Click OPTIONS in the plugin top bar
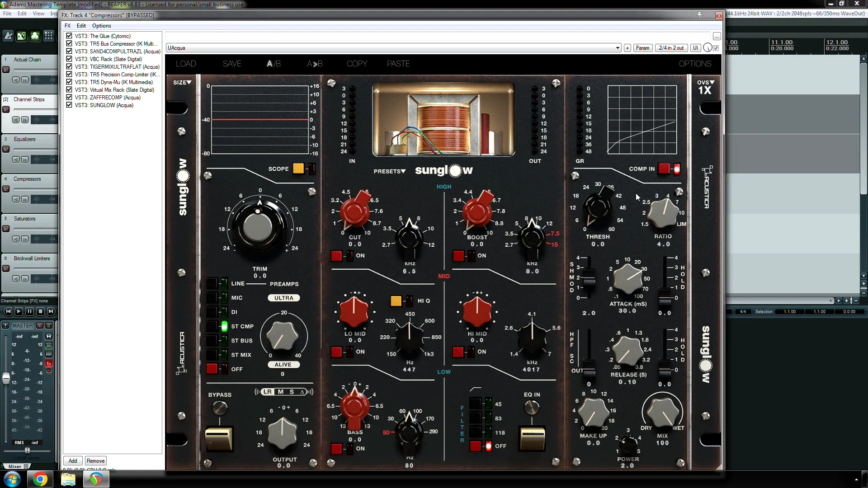The height and width of the screenshot is (488, 868). click(695, 64)
